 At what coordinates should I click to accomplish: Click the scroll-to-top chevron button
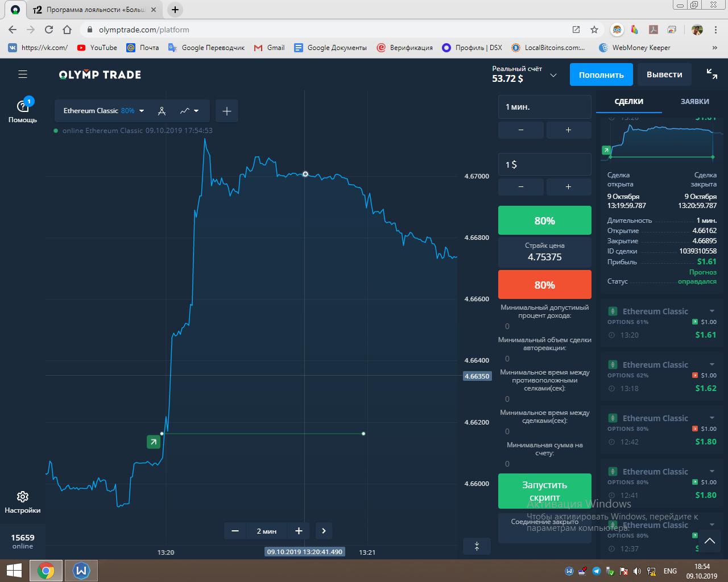coord(709,541)
